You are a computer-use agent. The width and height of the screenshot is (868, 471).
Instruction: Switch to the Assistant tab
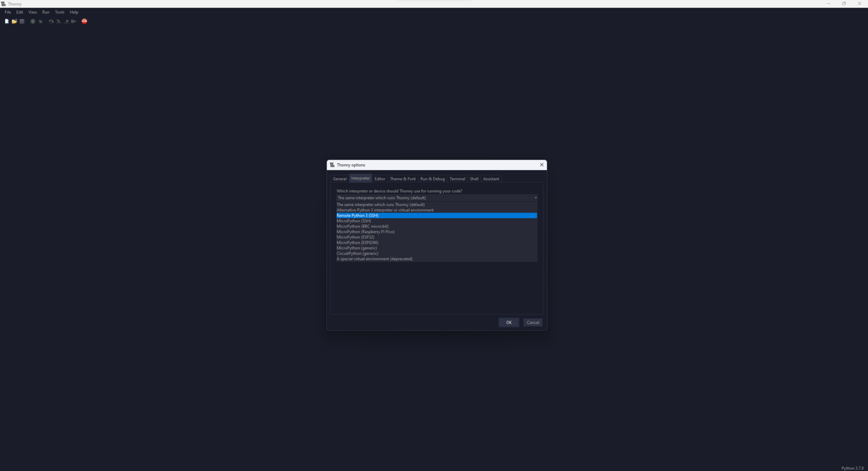(x=491, y=179)
